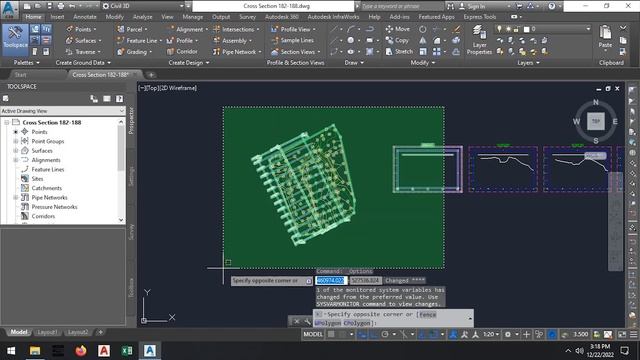Toggle the clean screen icon in status bar
640x360 pixels.
pos(622,334)
